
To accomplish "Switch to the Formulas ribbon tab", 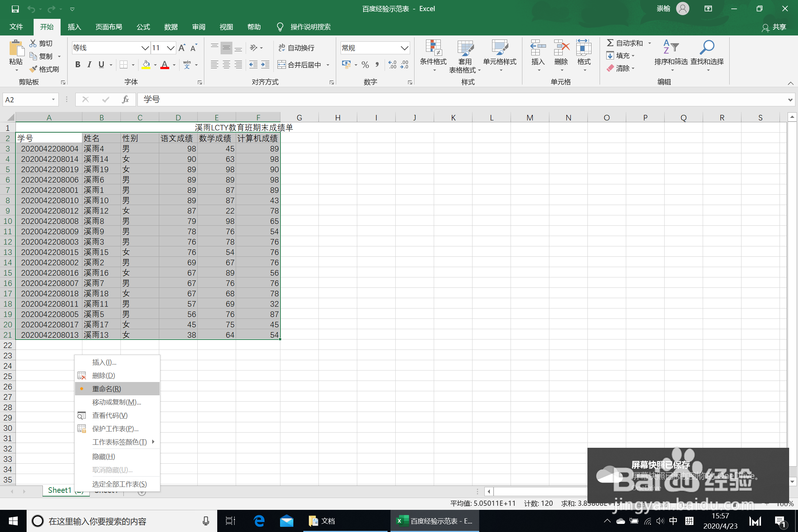I will point(143,27).
